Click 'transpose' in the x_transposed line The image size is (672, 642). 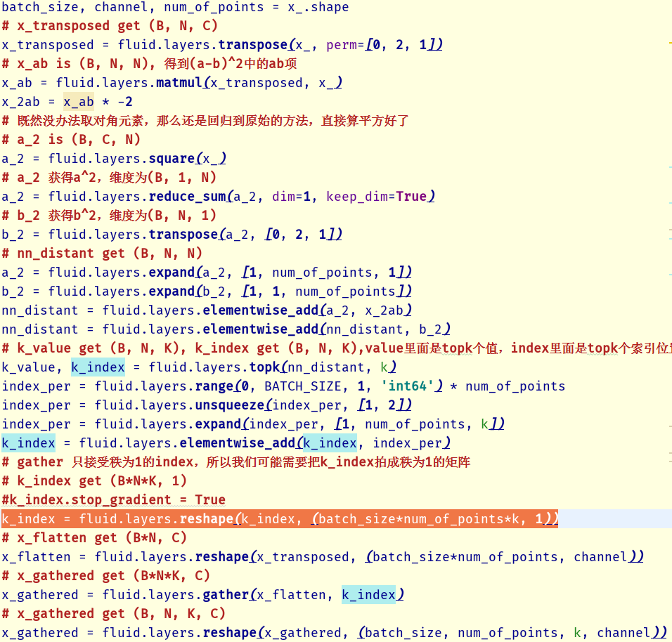tap(253, 45)
